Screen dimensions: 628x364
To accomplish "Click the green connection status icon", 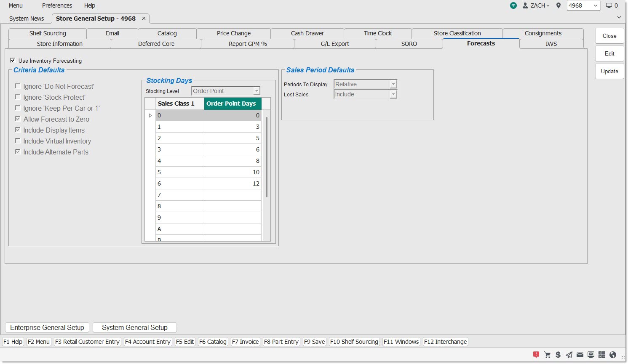I will click(513, 5).
